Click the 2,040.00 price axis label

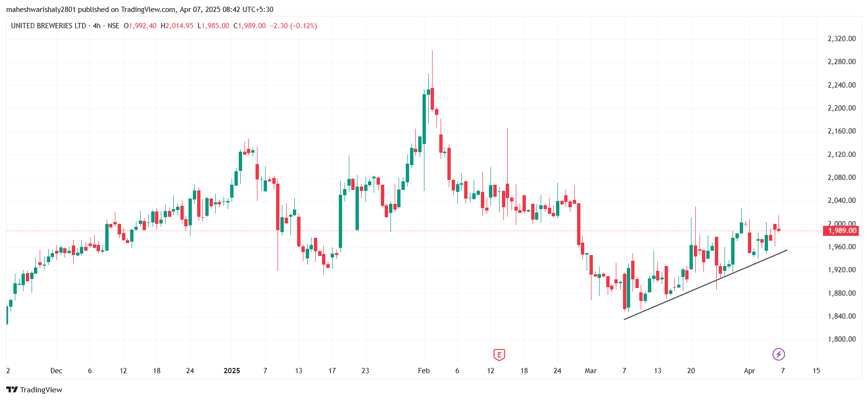tap(842, 200)
